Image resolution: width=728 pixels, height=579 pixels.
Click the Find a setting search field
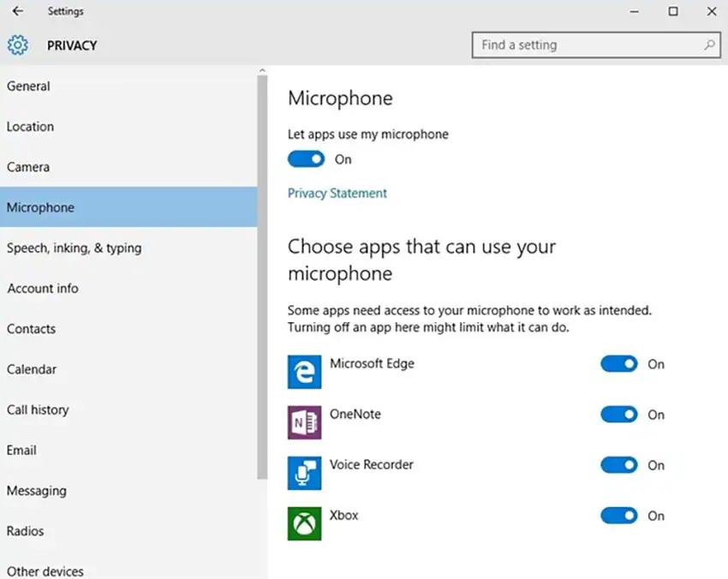596,45
